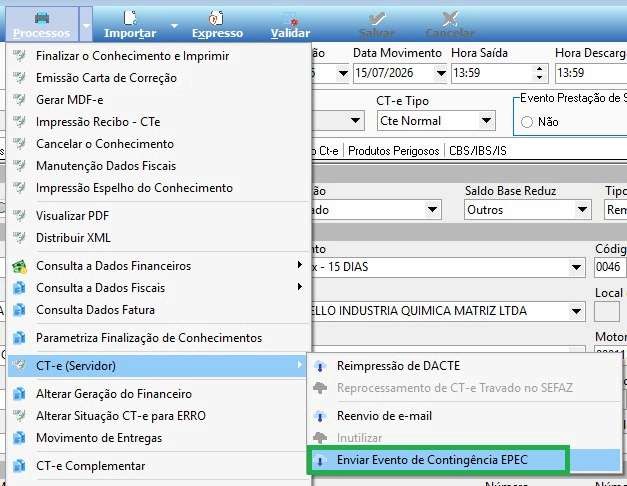The image size is (627, 486).
Task: Click the CT-e Complementar icon
Action: click(19, 466)
